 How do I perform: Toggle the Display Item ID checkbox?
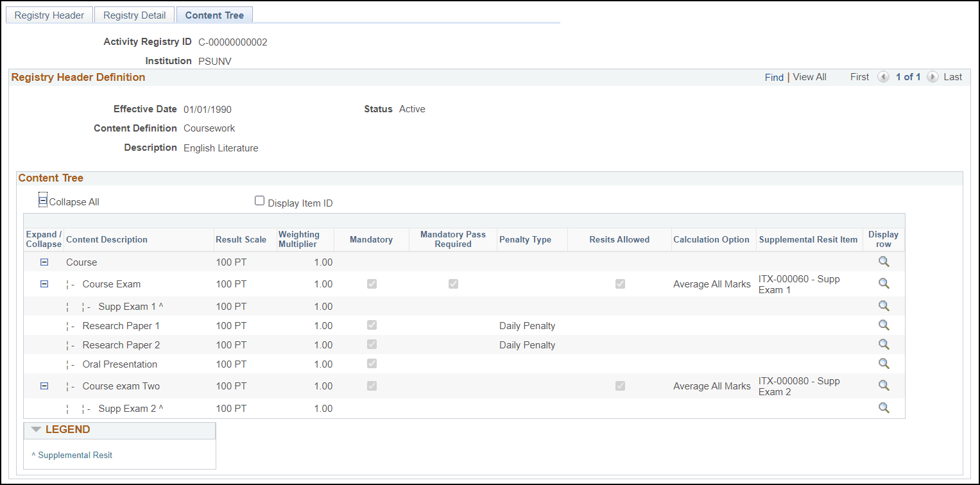(259, 201)
